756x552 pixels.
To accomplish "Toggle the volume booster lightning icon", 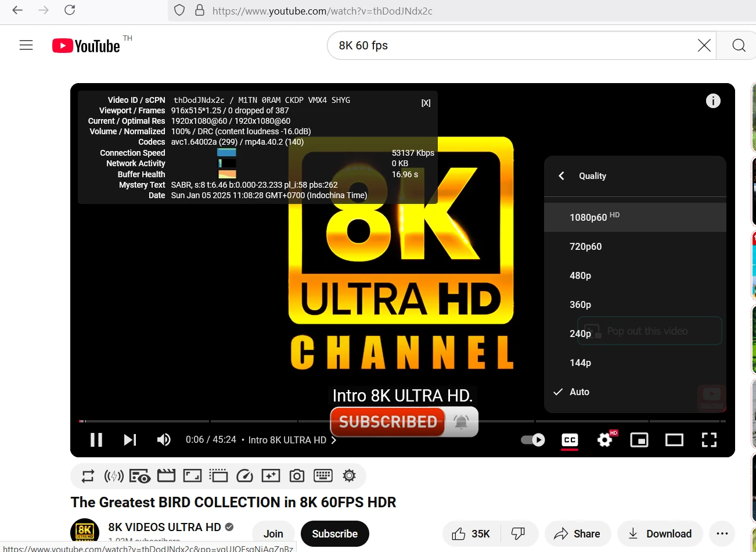I will point(114,476).
